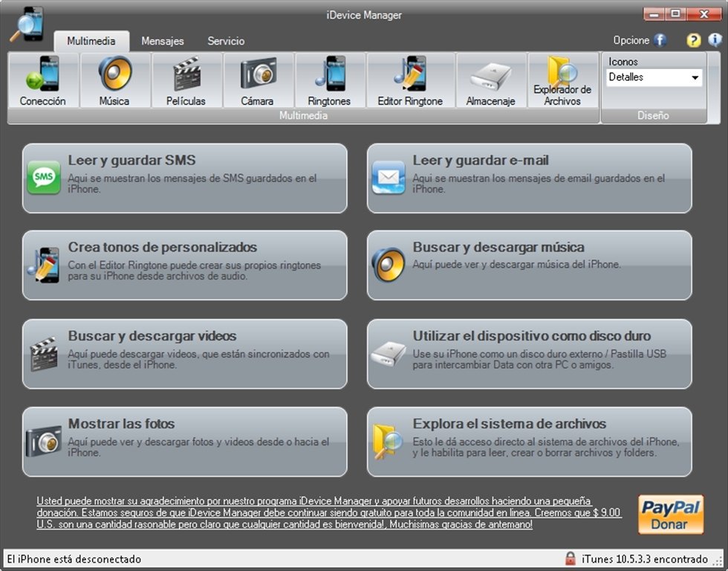Screen dimensions: 728x571
Task: Click the resize grip in status bar corner
Action: tap(718, 561)
